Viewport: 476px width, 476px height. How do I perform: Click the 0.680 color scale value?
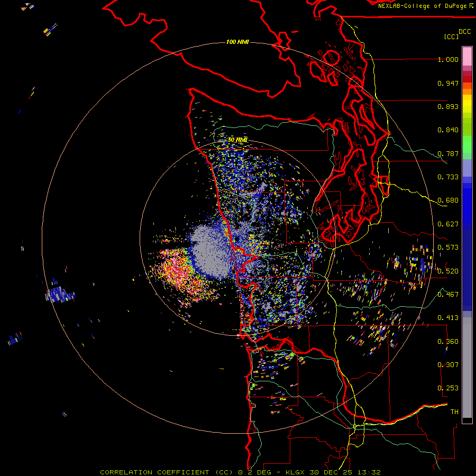448,200
